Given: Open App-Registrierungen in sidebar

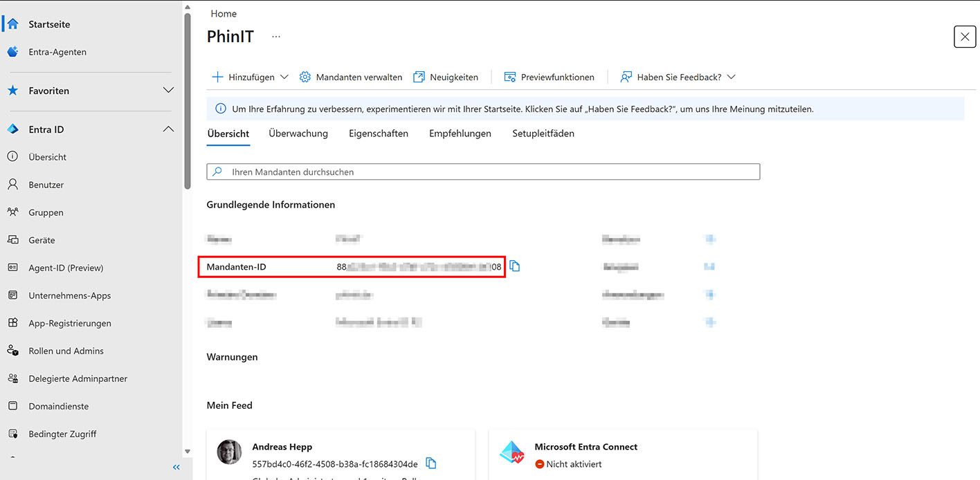Looking at the screenshot, I should pyautogui.click(x=69, y=323).
